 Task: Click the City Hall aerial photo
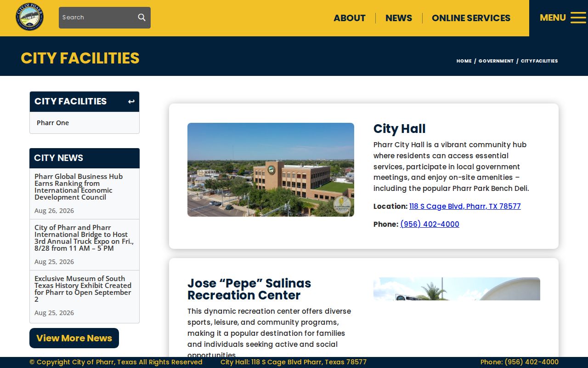coord(271,170)
